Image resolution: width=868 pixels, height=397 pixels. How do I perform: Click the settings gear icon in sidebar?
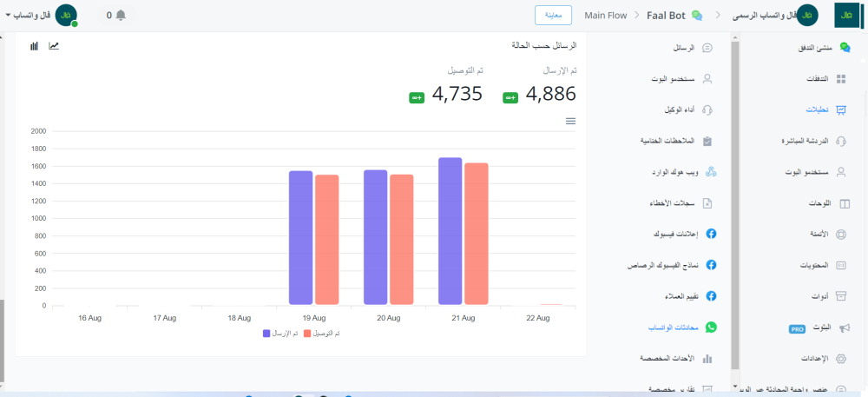click(840, 359)
